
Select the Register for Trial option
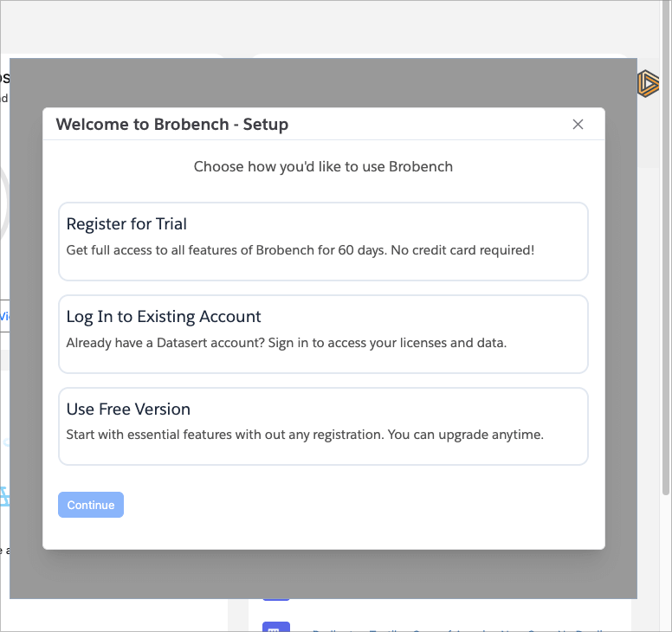coord(323,242)
